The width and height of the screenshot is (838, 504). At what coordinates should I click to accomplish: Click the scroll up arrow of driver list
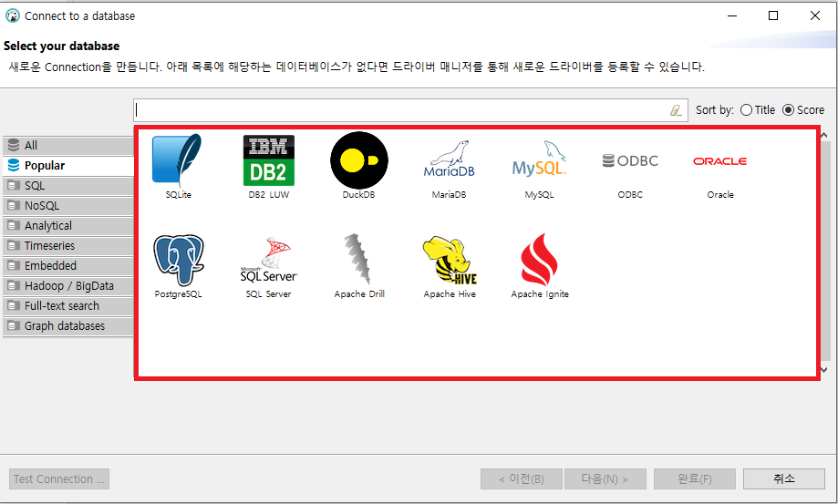pyautogui.click(x=824, y=136)
